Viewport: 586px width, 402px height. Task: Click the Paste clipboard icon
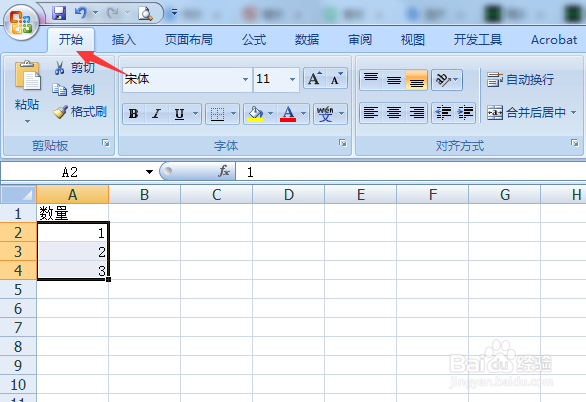[27, 76]
